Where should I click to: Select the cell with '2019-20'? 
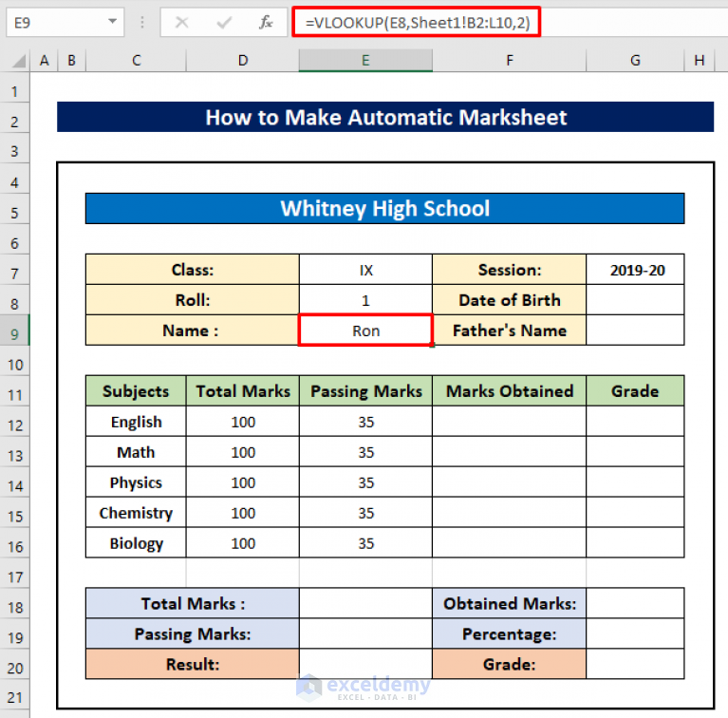635,270
